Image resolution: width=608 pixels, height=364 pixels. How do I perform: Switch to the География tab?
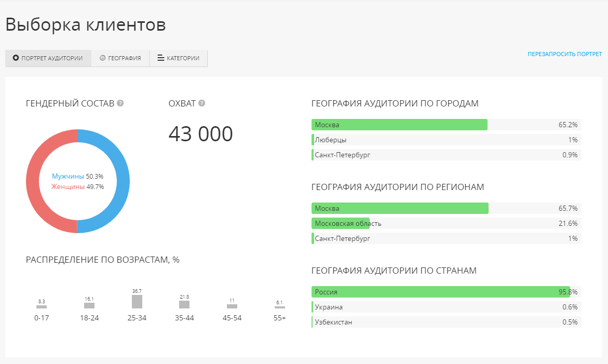[x=120, y=58]
